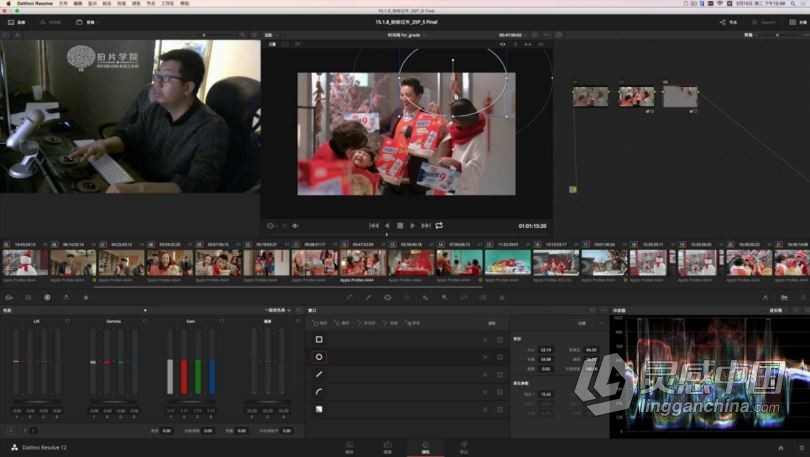The width and height of the screenshot is (810, 457).
Task: Jump to last frame in viewer
Action: (x=426, y=226)
